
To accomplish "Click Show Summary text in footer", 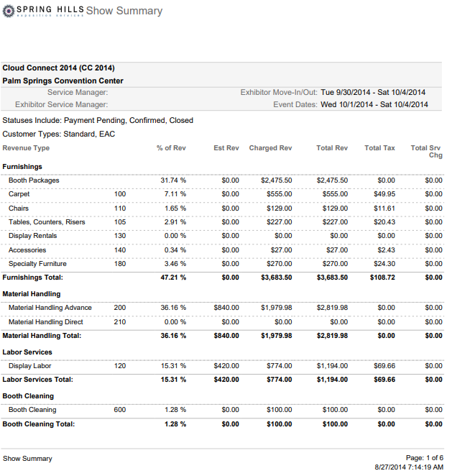I will pyautogui.click(x=27, y=458).
